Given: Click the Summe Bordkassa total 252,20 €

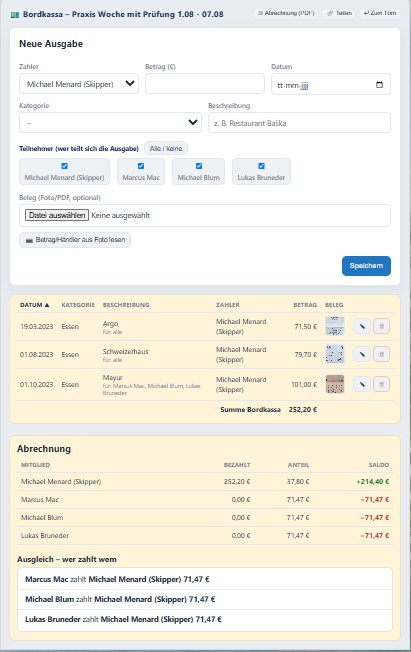Looking at the screenshot, I should tap(303, 410).
